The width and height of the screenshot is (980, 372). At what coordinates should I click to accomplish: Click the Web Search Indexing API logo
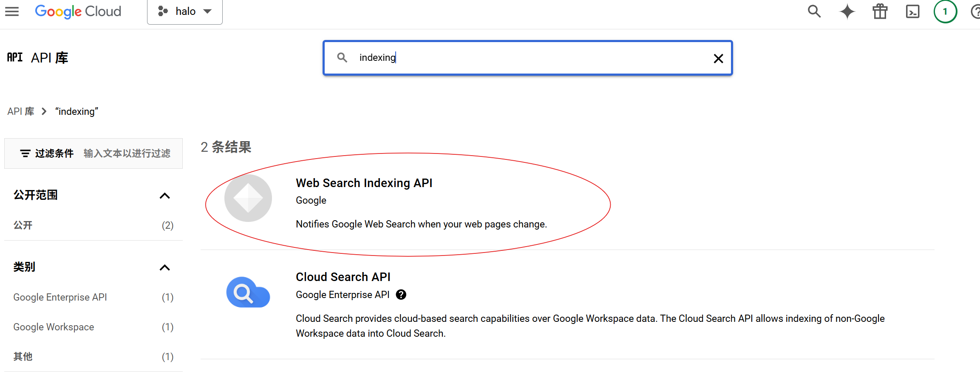point(248,198)
